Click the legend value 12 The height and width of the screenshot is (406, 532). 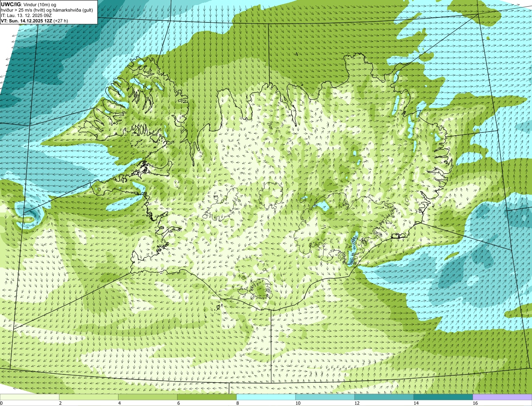(357, 403)
